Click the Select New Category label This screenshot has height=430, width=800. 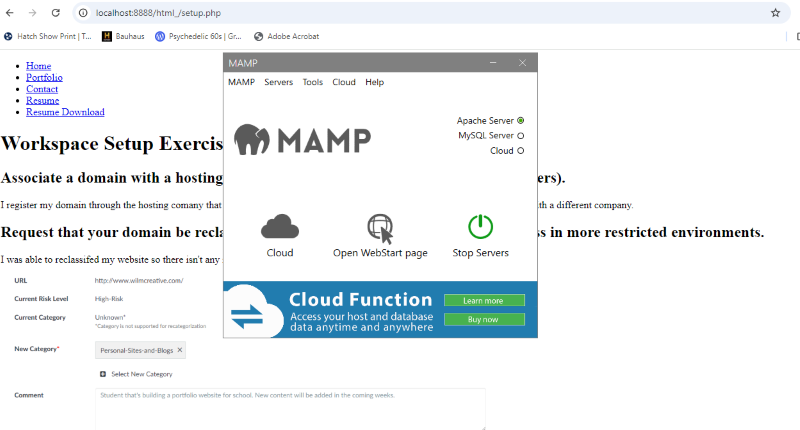[x=142, y=374]
